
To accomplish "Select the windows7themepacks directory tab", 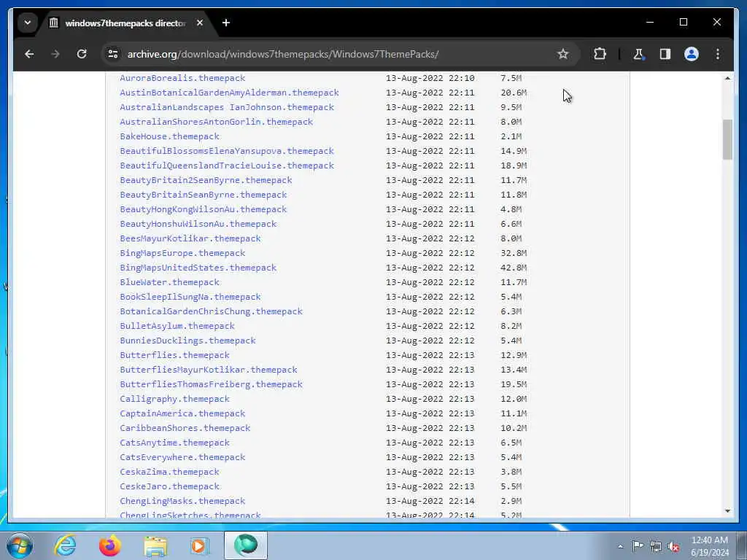I will pos(126,23).
